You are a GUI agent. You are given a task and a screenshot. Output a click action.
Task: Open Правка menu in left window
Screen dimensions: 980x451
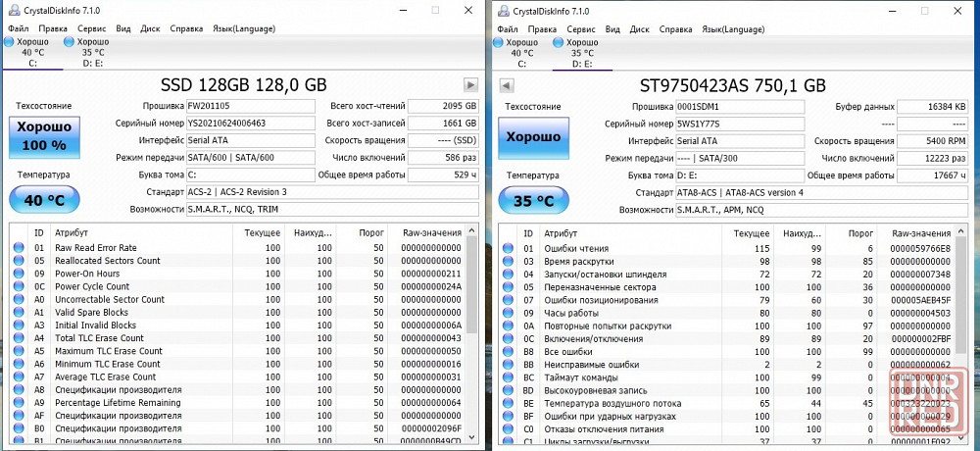tap(53, 28)
